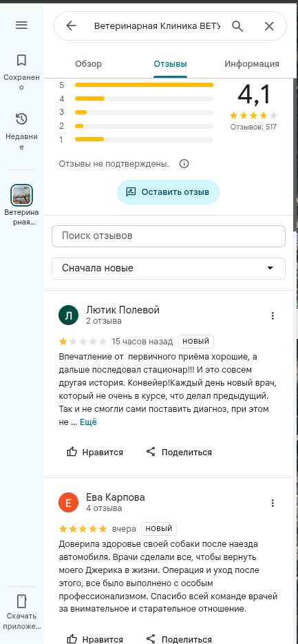Image resolution: width=298 pixels, height=644 pixels.
Task: Click the "вчера" timestamp
Action: click(124, 528)
